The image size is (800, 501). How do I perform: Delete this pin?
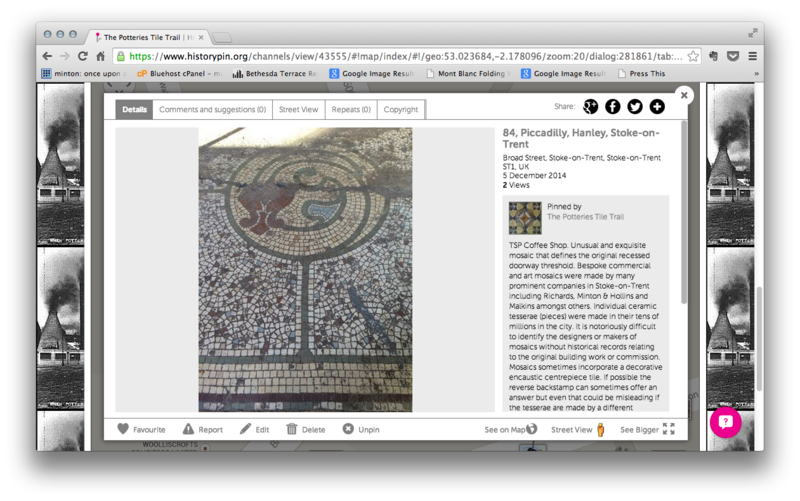(306, 429)
